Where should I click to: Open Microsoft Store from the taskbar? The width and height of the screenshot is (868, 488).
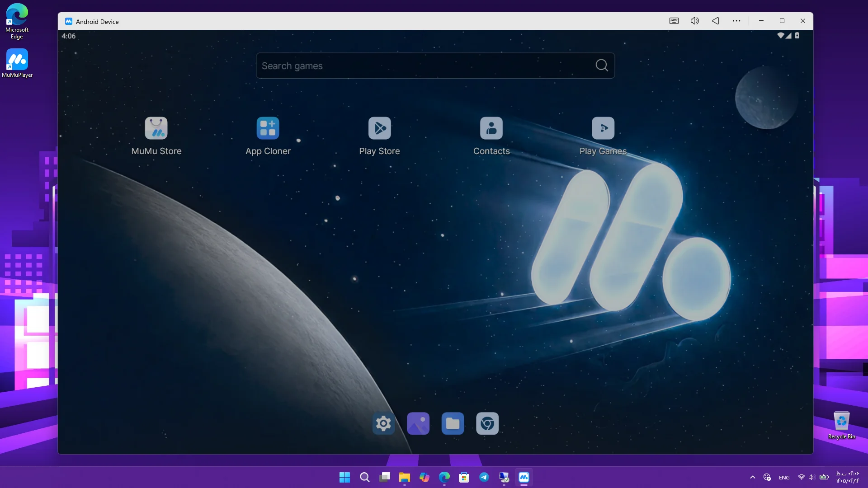[464, 477]
